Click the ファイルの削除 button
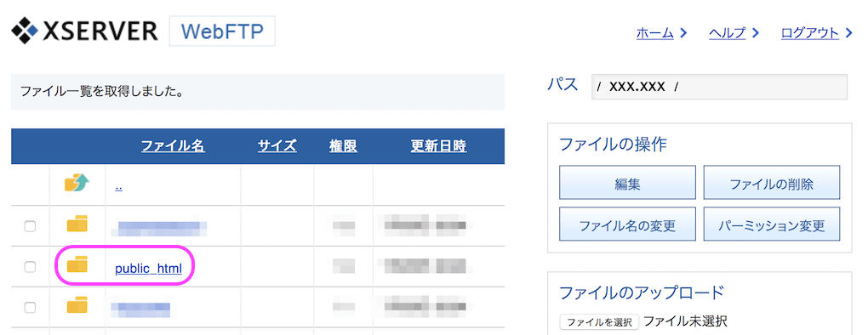Viewport: 868px width, 335px height. (772, 183)
